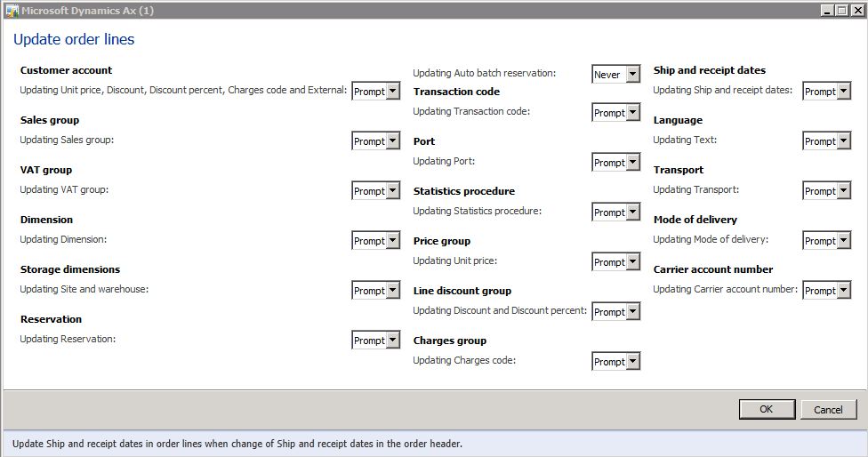Click the 'Line discount group' heading

[x=462, y=291]
